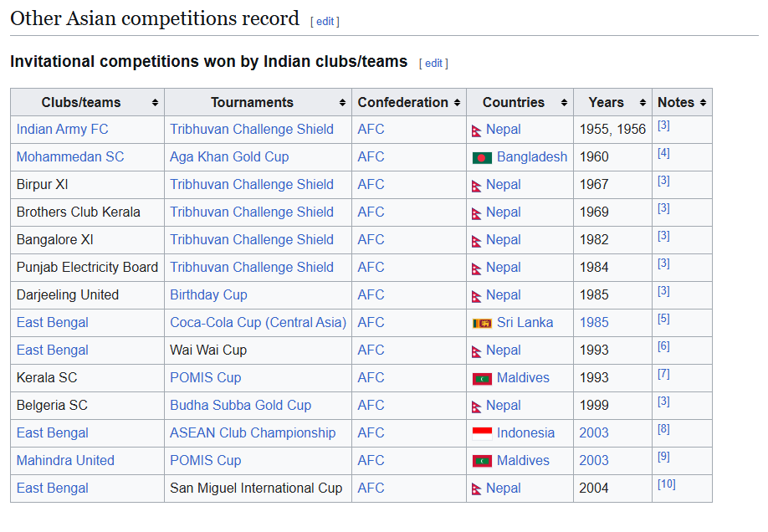Open 2003 year link in ASEAN Club Championship row
Screen dimensions: 768x532
tap(594, 433)
